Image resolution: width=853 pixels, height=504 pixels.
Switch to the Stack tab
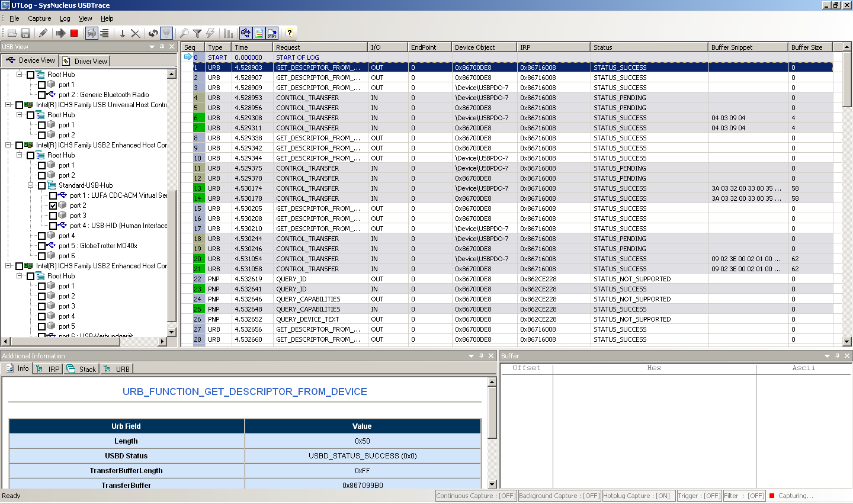coord(81,369)
